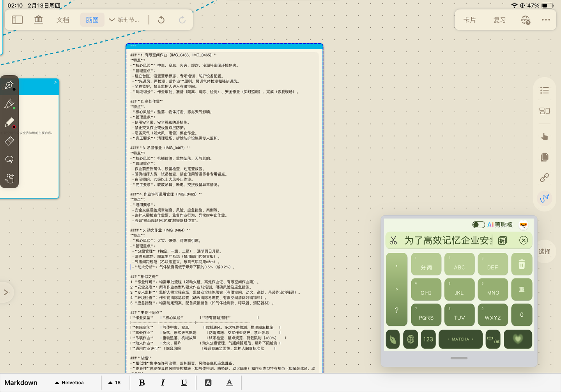Viewport: 561px width, 392px height.
Task: Toggle italic formatting
Action: point(163,383)
